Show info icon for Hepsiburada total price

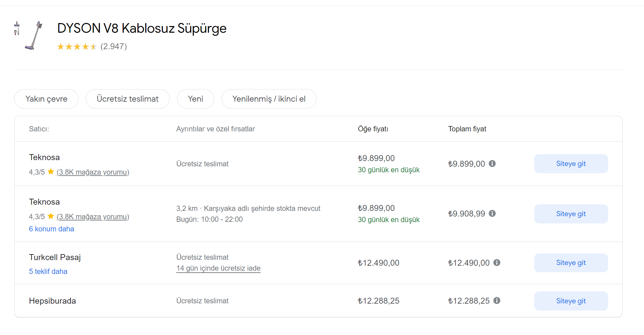coord(497,301)
